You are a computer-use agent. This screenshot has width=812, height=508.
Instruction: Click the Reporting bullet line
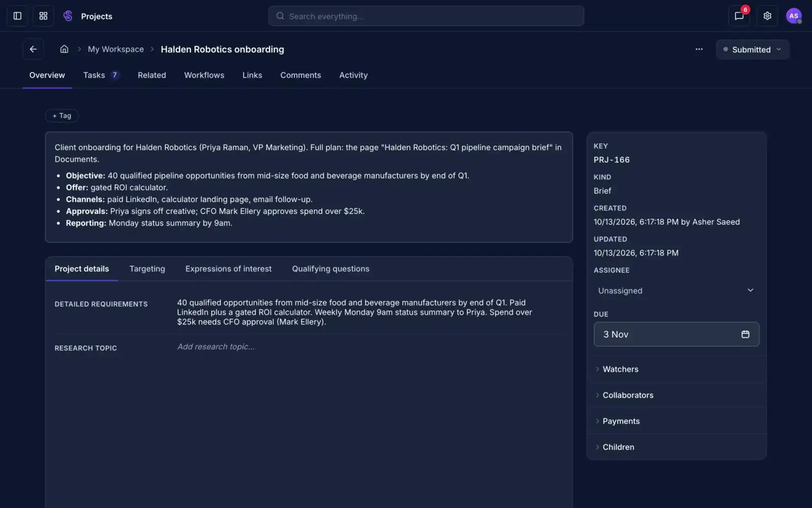[x=149, y=223]
